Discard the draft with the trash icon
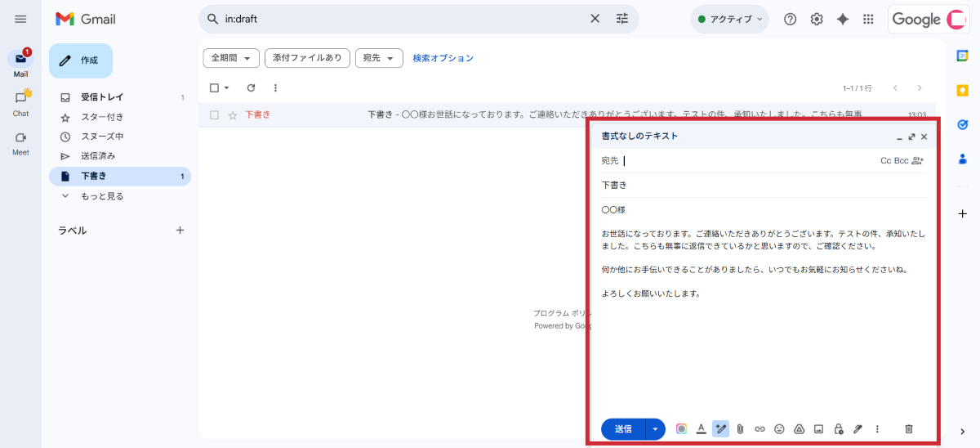This screenshot has height=448, width=980. (x=909, y=429)
